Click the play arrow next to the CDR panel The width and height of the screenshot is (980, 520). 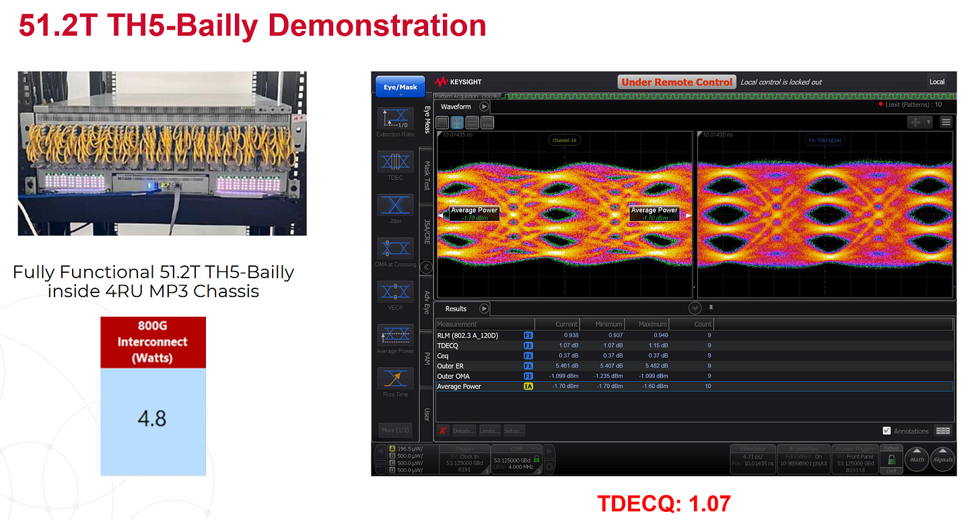(549, 451)
